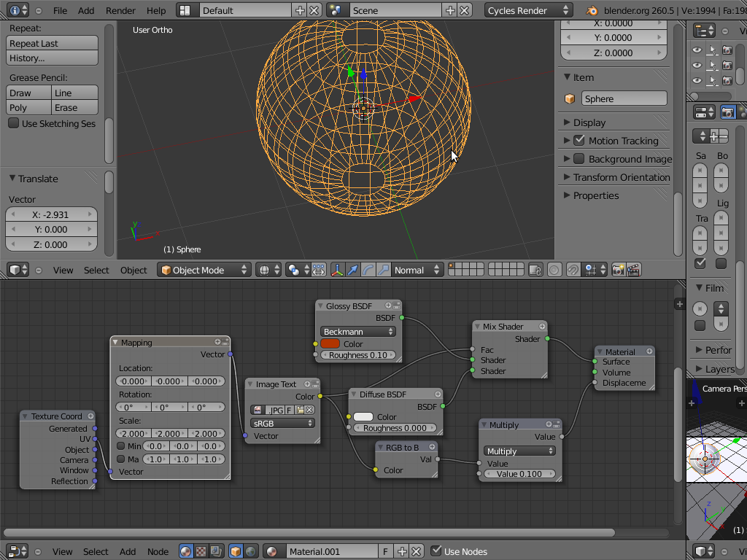Screen dimensions: 747x560
Task: Disable the Use Nodes checkbox
Action: pyautogui.click(x=436, y=551)
